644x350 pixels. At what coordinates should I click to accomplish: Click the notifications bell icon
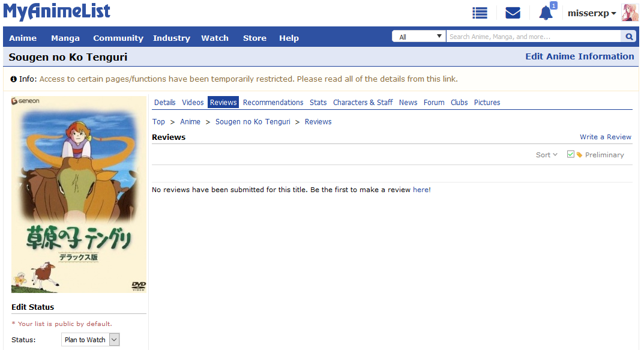point(546,13)
